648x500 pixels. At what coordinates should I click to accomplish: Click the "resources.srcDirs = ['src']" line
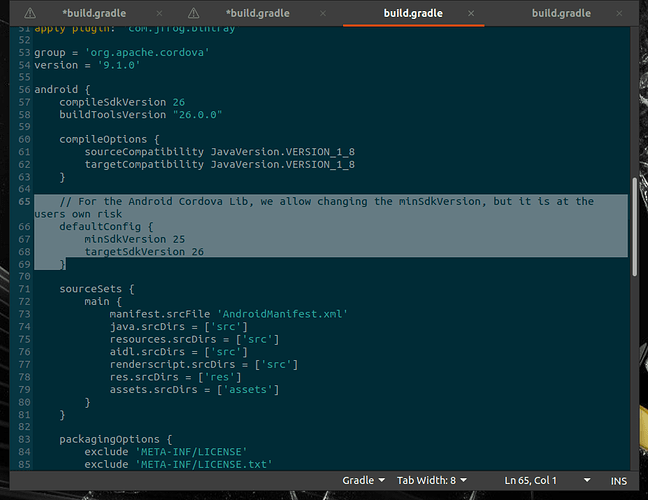coord(194,339)
